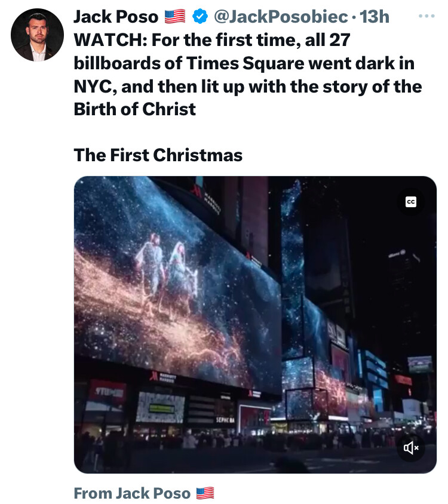Click the American flag emoji beside Jack Poso's name
448x504 pixels.
[x=175, y=16]
